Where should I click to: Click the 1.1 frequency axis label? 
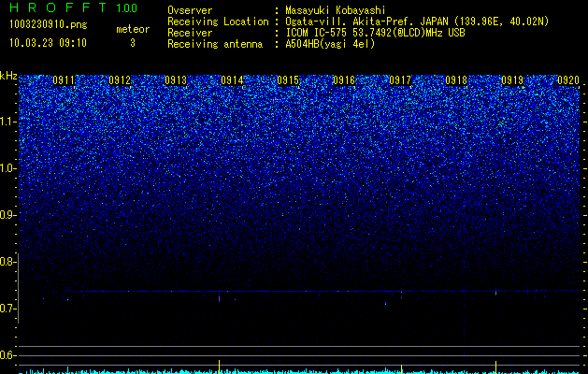(8, 122)
